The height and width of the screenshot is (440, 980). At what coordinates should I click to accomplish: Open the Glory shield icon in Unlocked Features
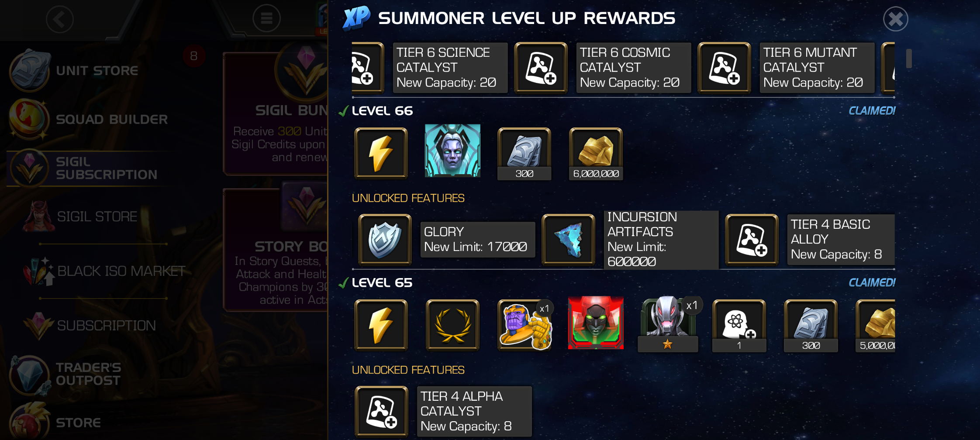pyautogui.click(x=385, y=240)
